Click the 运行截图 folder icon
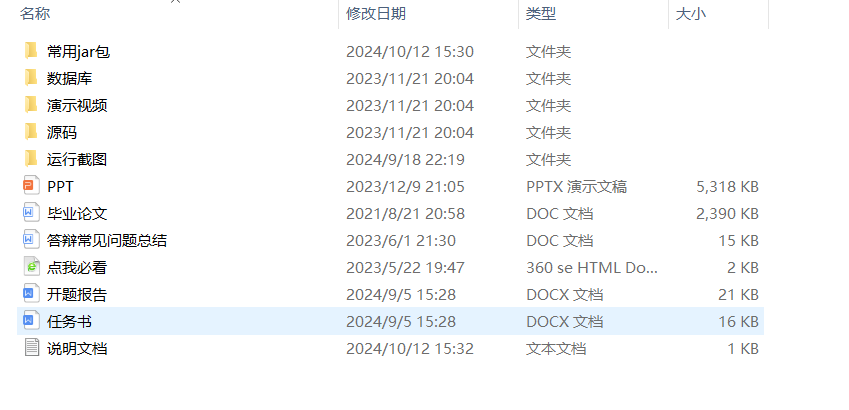 [31, 159]
